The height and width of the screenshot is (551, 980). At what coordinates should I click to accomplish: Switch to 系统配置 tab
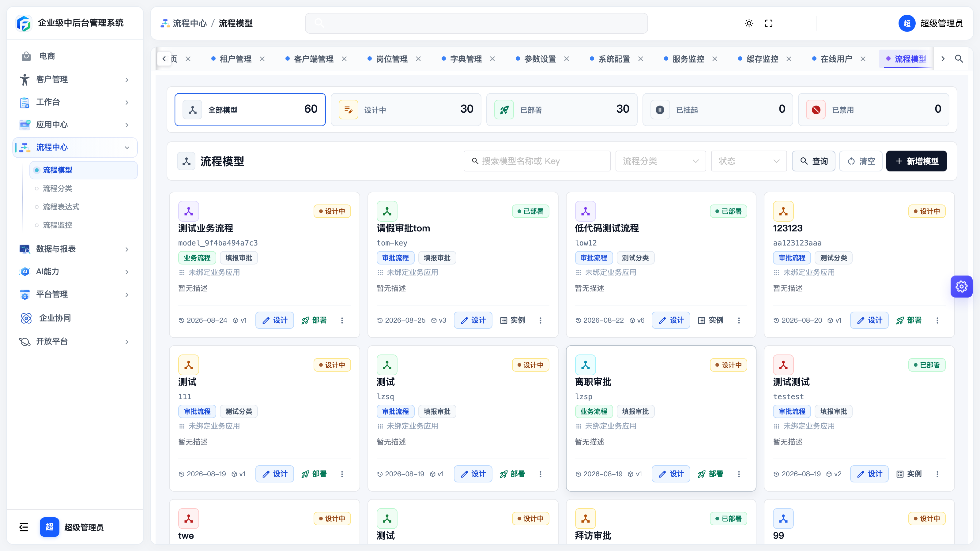coord(614,58)
